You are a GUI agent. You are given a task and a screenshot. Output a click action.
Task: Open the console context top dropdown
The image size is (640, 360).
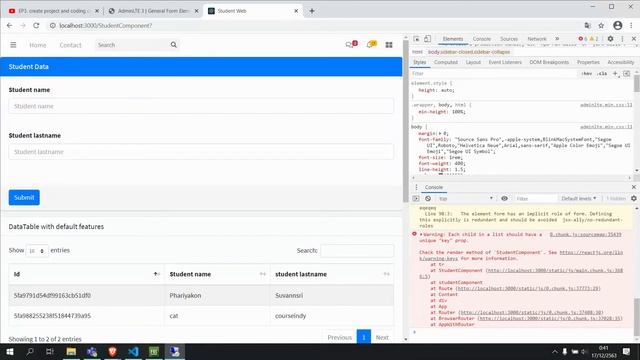[466, 198]
